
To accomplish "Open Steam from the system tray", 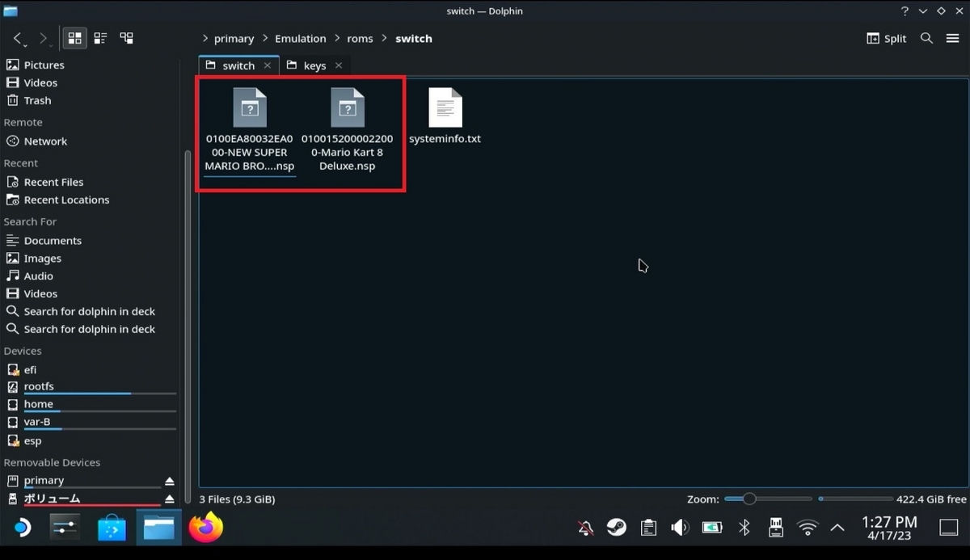I will [x=617, y=528].
